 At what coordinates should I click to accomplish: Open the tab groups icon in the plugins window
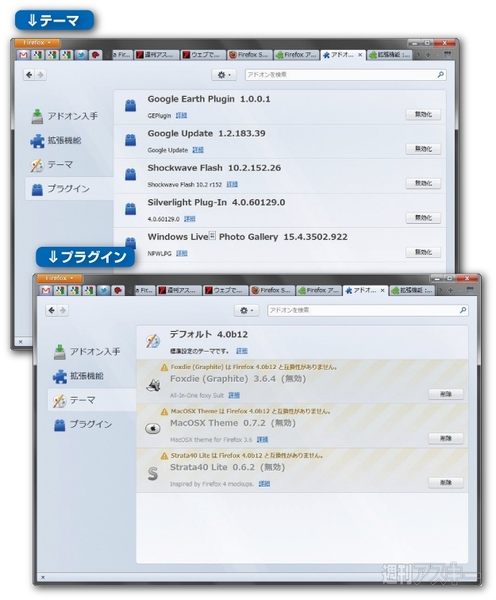pyautogui.click(x=447, y=55)
